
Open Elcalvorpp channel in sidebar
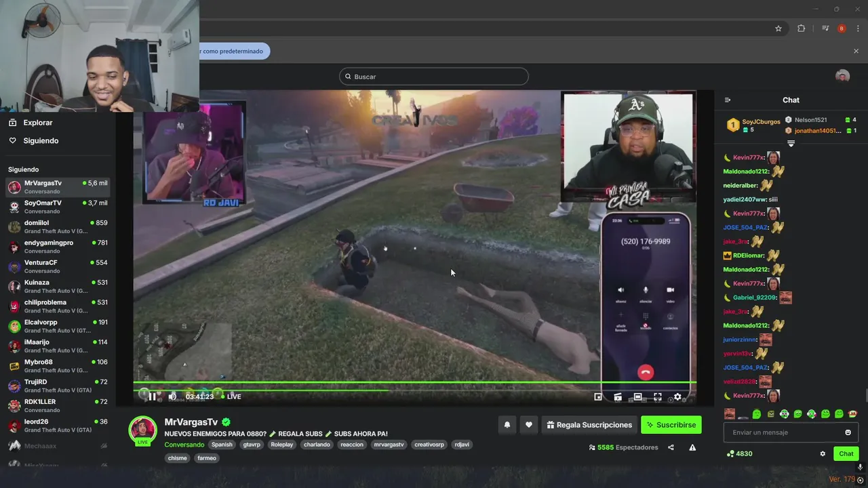[x=58, y=326]
